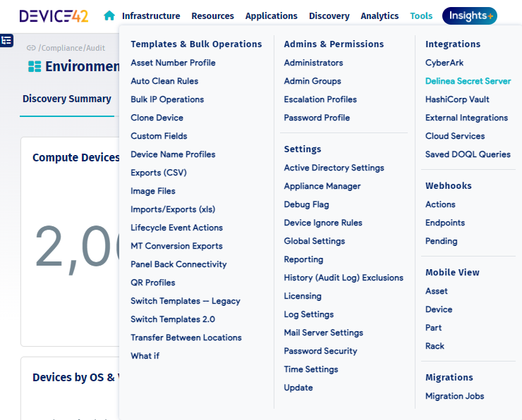Open Password Security settings

coord(320,351)
